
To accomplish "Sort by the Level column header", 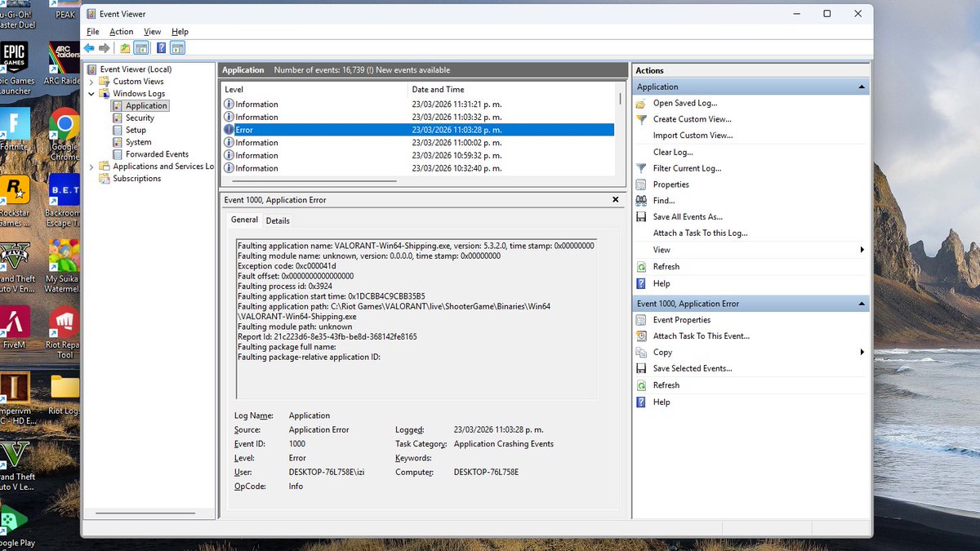I will coord(314,89).
